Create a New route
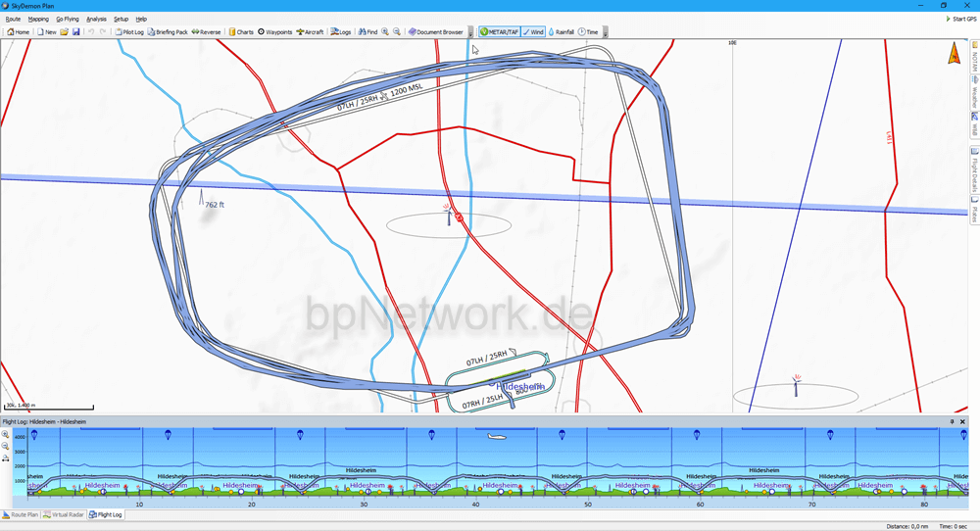The image size is (980, 531). point(47,32)
